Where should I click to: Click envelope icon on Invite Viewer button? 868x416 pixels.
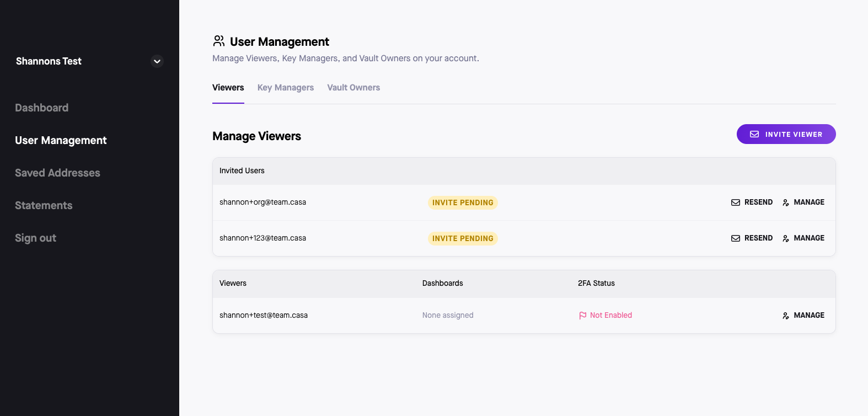pyautogui.click(x=754, y=134)
